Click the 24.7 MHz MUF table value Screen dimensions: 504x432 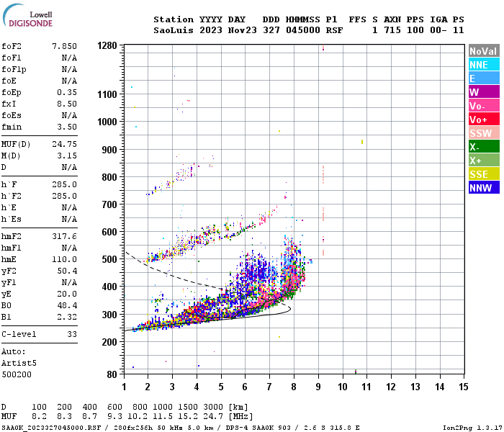coord(213,417)
